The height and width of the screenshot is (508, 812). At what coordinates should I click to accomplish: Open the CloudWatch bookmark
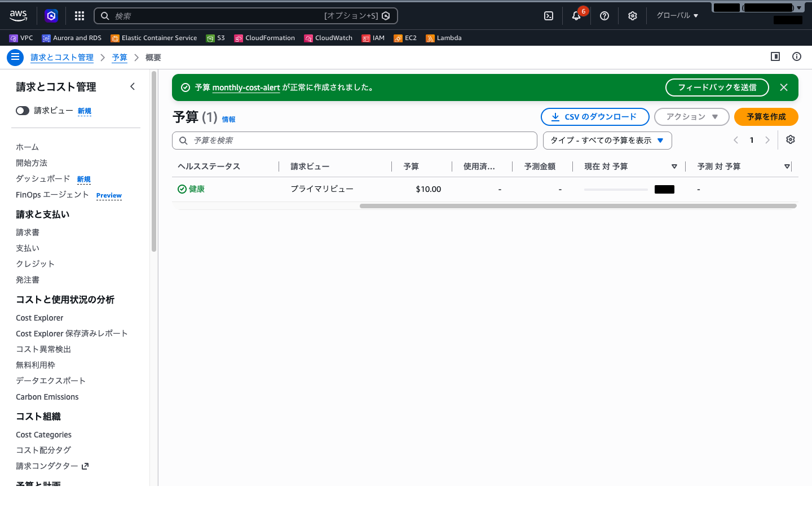click(x=328, y=38)
